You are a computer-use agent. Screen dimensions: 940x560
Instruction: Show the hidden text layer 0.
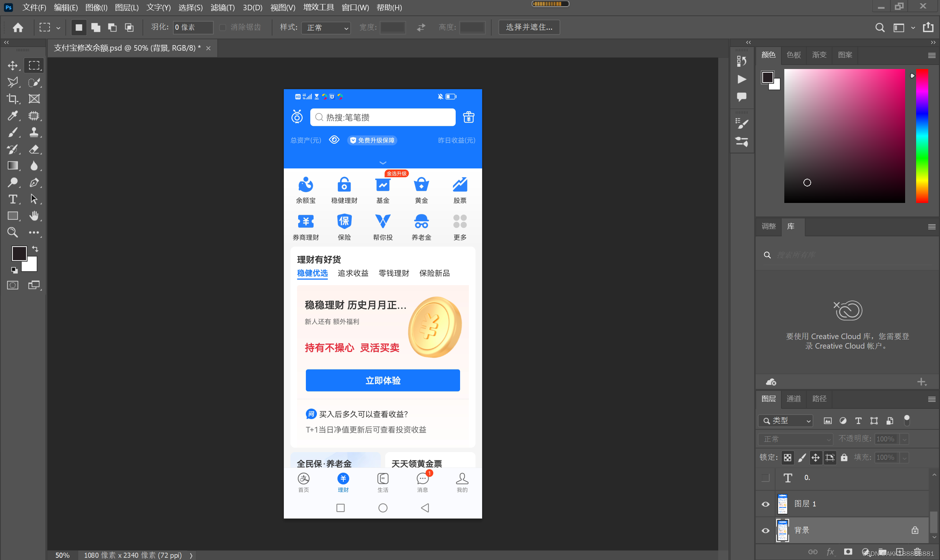765,478
